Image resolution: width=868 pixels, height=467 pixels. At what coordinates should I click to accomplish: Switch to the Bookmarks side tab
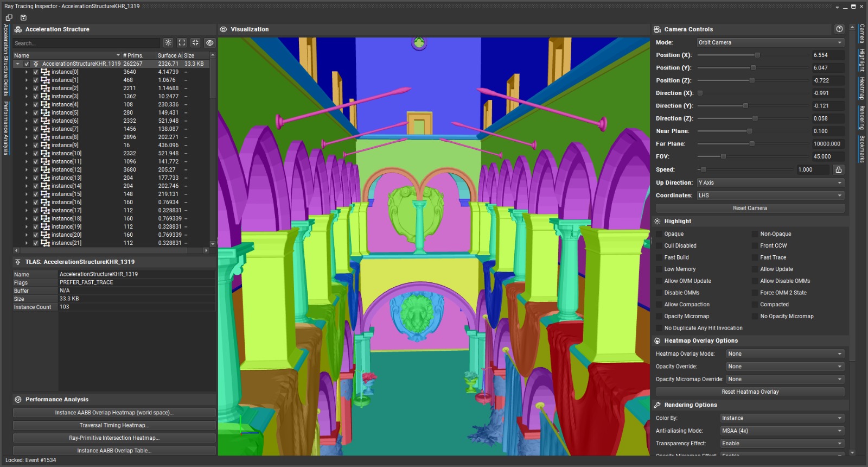(x=861, y=149)
